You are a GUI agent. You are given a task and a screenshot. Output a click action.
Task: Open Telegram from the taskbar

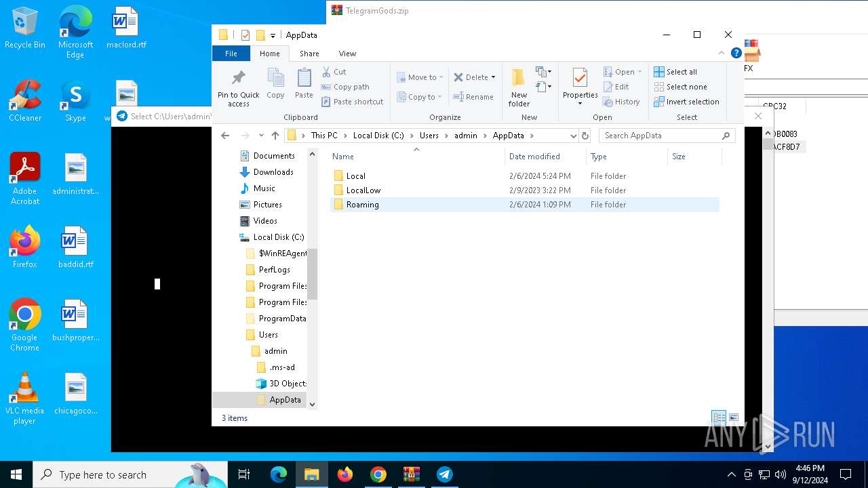point(445,474)
